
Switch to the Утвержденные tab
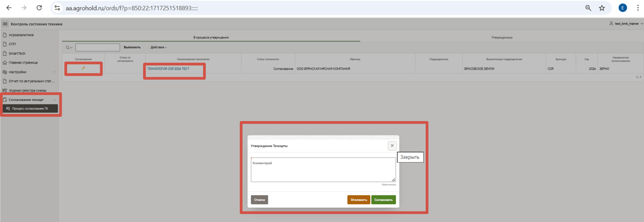click(x=502, y=37)
